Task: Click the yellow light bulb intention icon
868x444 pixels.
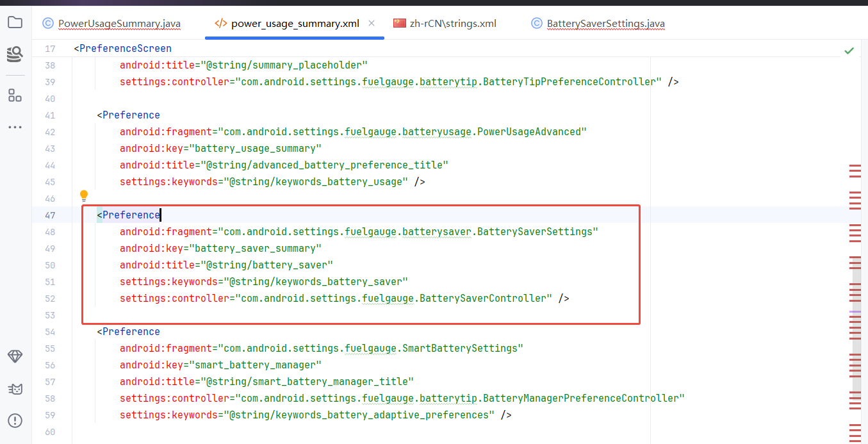Action: [83, 195]
